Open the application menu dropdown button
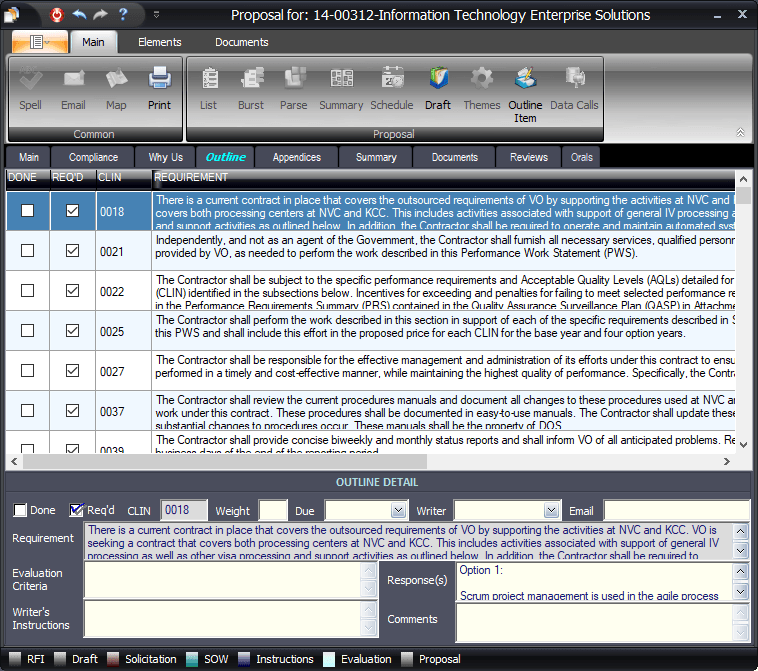Screen dimensions: 758x671 (41, 42)
